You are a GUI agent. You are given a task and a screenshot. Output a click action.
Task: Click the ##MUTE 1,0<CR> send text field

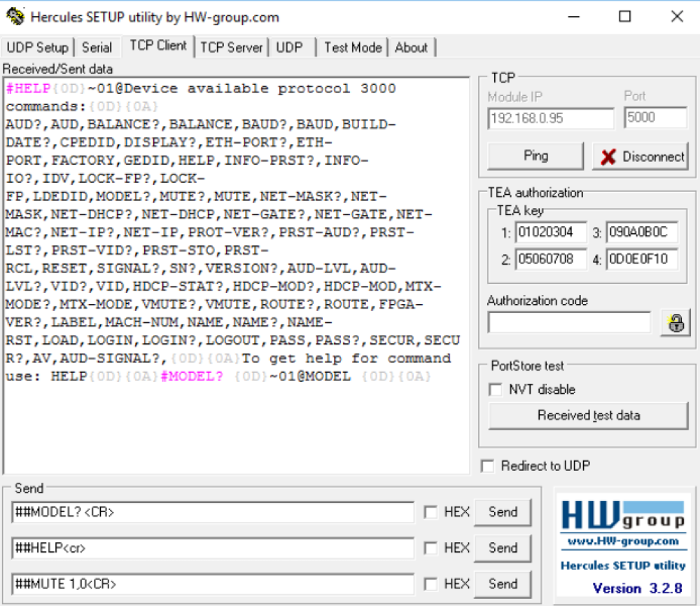pyautogui.click(x=213, y=584)
